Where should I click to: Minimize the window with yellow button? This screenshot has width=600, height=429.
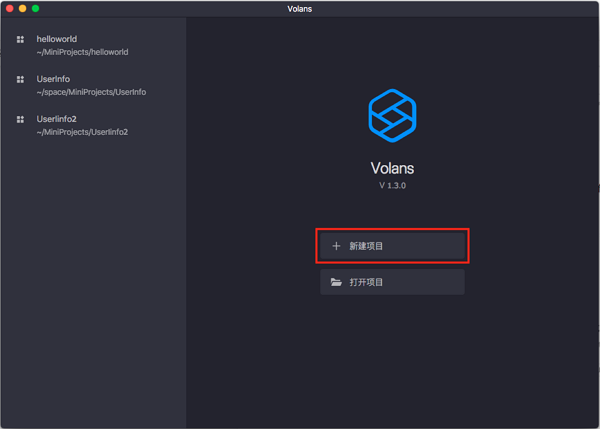[23, 8]
